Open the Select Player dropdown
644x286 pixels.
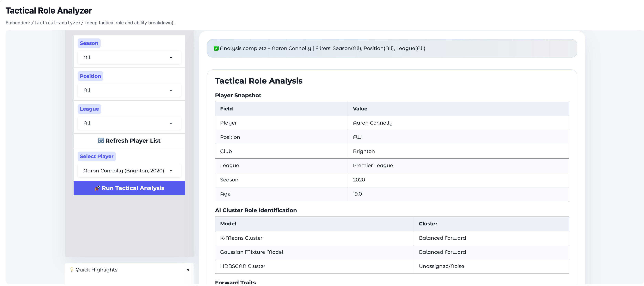click(x=129, y=171)
